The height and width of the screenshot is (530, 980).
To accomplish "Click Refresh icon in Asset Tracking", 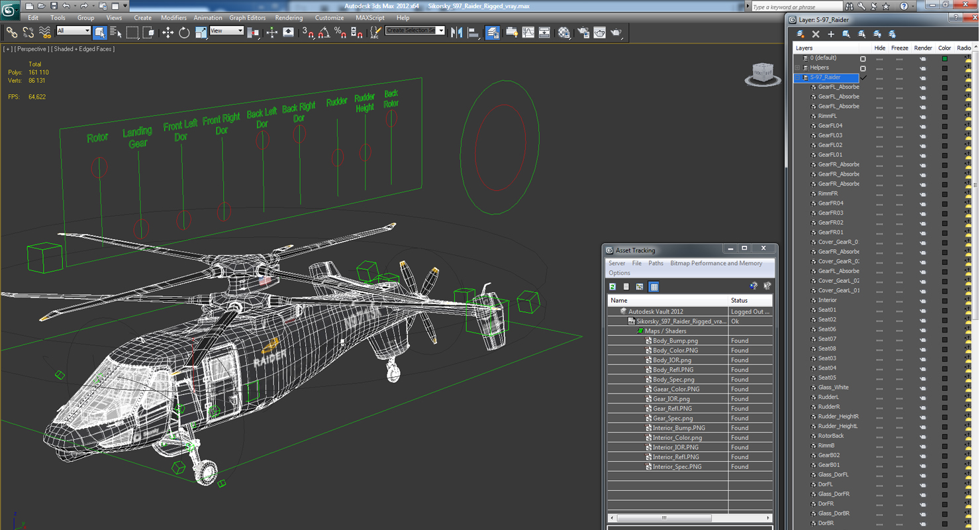I will (x=612, y=287).
